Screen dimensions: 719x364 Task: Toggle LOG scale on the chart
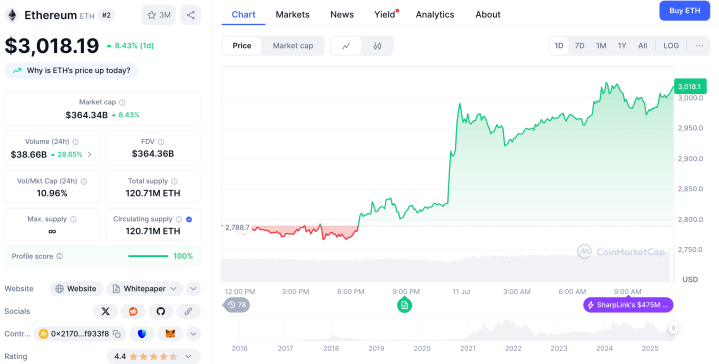click(x=671, y=46)
